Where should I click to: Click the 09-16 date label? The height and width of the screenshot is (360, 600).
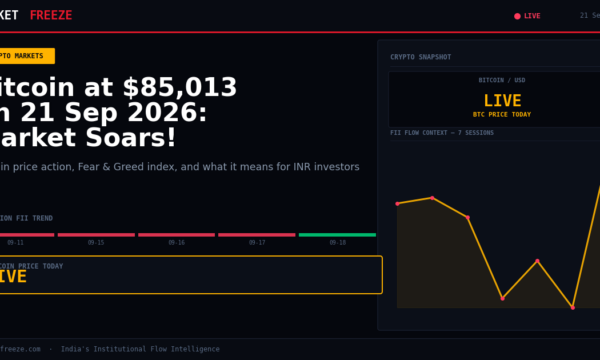pyautogui.click(x=176, y=243)
